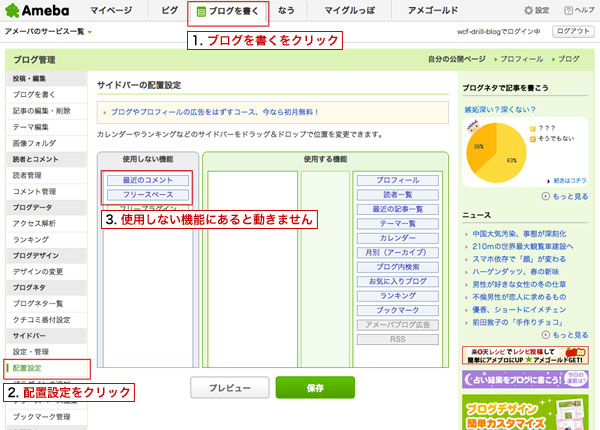Open テーマ編集 in sidebar

(47, 127)
